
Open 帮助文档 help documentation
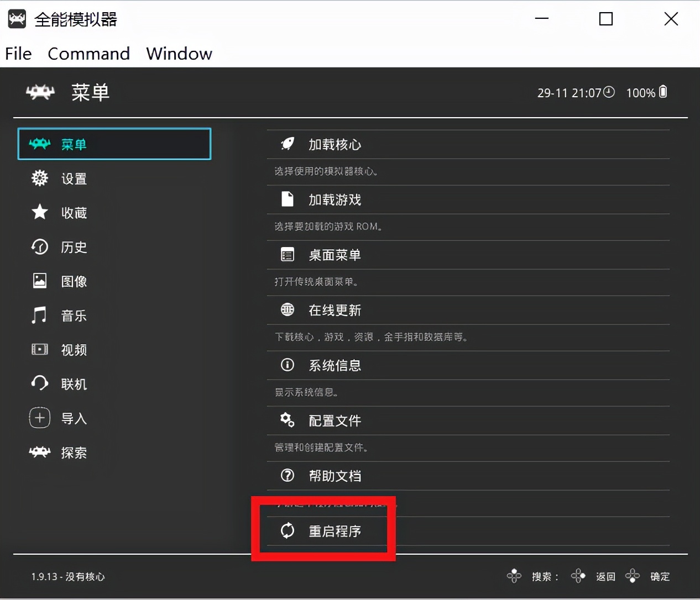click(x=335, y=475)
